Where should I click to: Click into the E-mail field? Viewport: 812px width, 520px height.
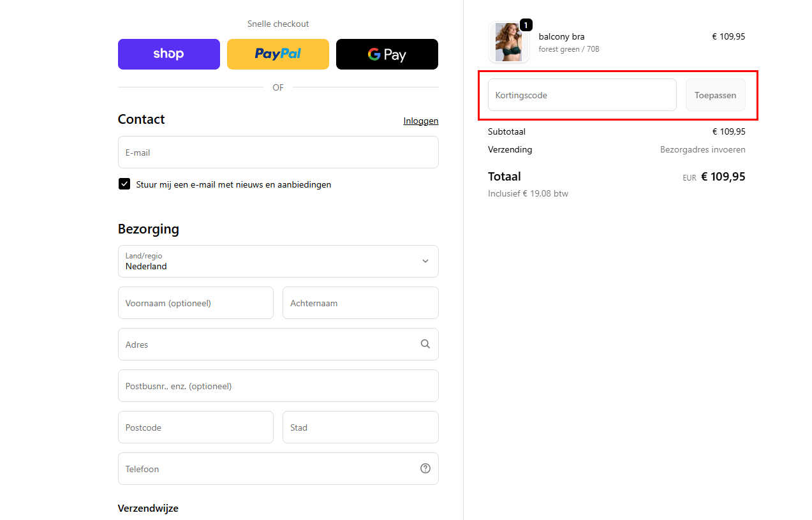click(x=277, y=152)
